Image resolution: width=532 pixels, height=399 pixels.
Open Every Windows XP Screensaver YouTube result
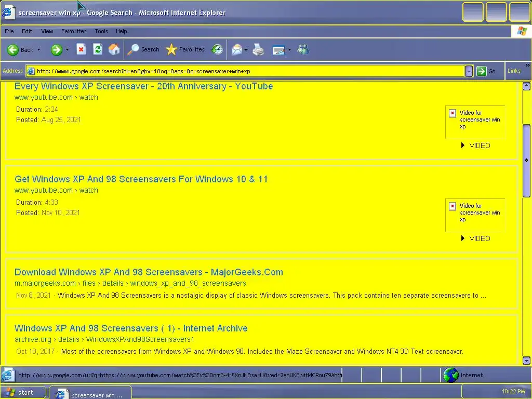click(x=143, y=86)
